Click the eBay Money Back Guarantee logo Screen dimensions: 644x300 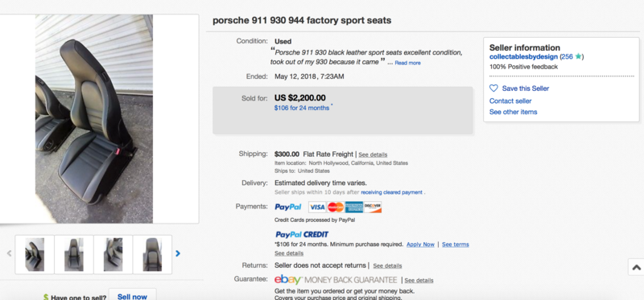336,280
